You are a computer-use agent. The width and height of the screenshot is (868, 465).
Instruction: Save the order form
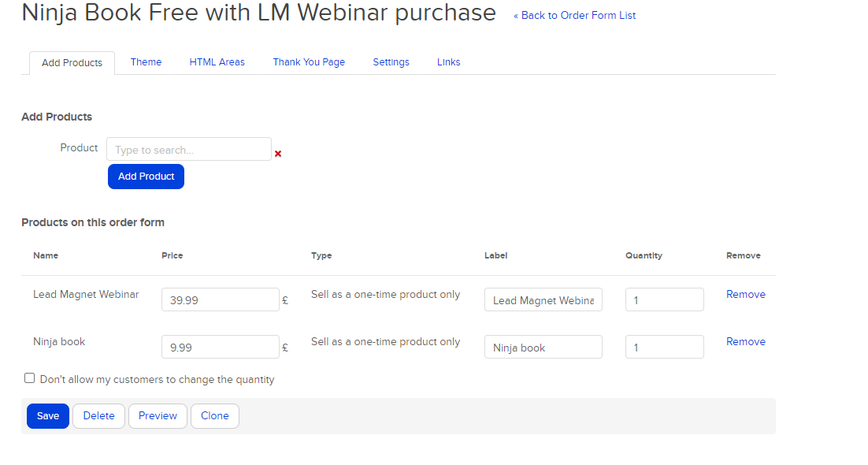(x=48, y=415)
